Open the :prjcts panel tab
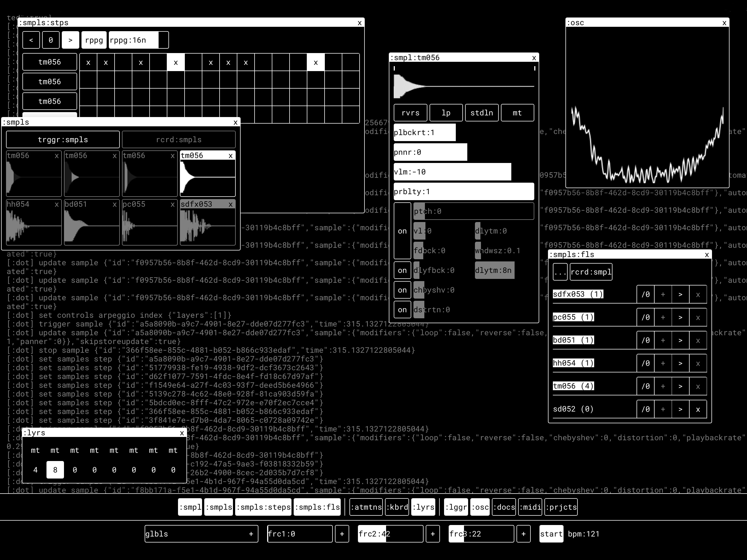This screenshot has width=747, height=560. pos(561,507)
